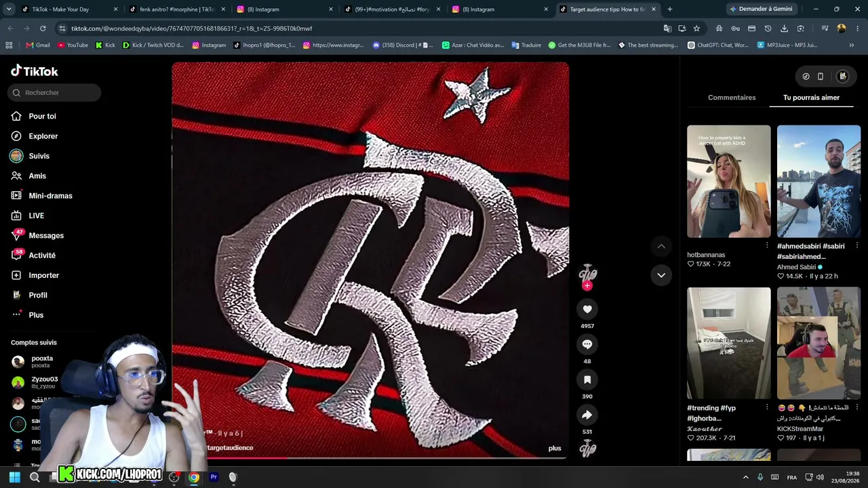Open the coins icon in the top-right pill
868x488 pixels.
[806, 77]
